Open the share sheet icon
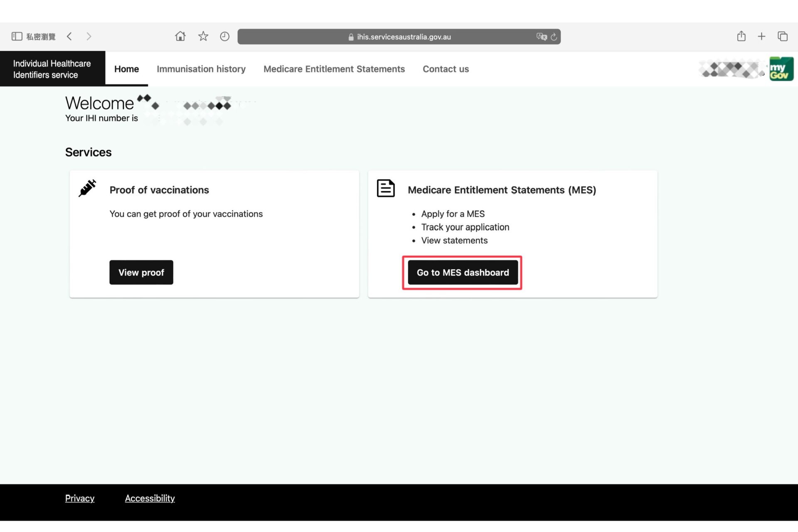Screen dimensions: 798x532 pos(741,37)
